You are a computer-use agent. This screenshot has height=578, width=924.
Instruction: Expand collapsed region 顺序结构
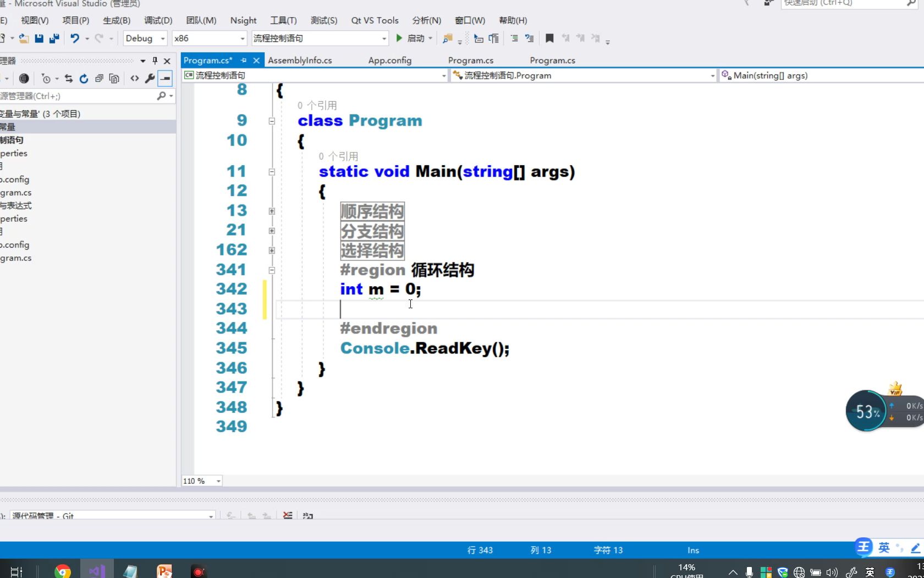click(x=272, y=211)
